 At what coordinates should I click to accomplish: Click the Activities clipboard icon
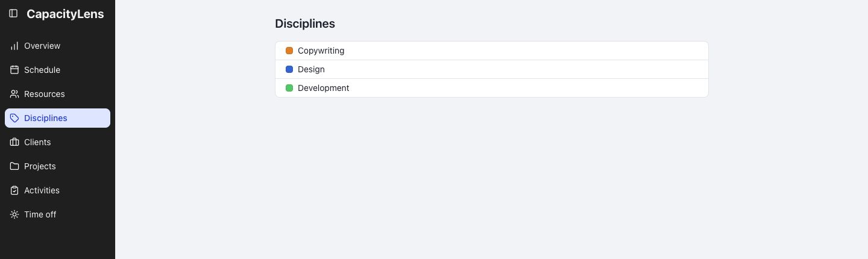[14, 190]
